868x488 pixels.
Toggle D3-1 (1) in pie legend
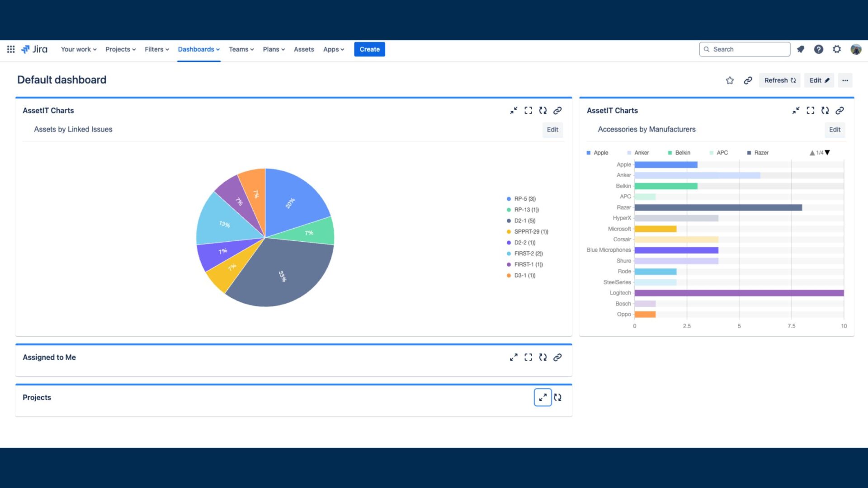(x=521, y=275)
